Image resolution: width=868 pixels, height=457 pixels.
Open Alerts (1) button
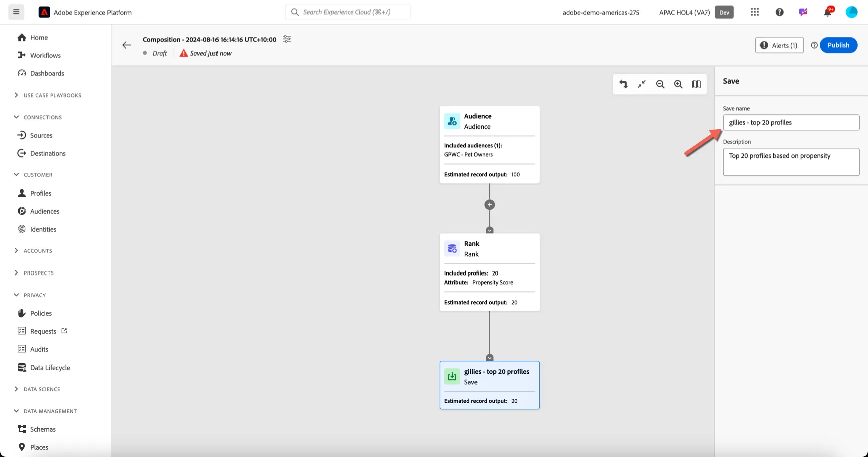(779, 45)
